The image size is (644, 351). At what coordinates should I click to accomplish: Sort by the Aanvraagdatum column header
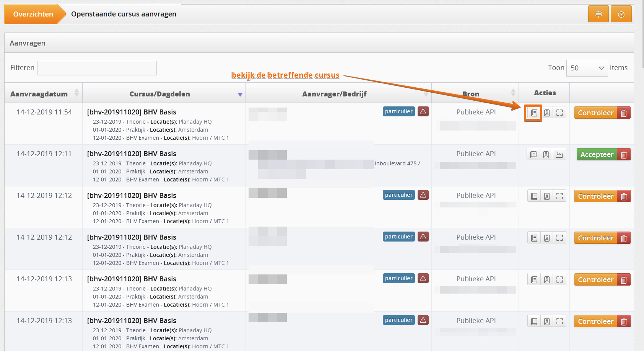point(44,93)
